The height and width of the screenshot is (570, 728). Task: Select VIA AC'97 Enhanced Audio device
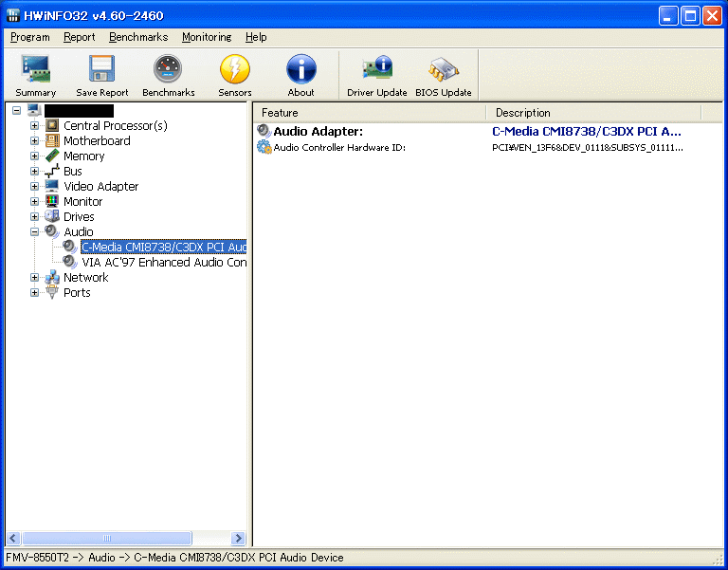pos(163,263)
